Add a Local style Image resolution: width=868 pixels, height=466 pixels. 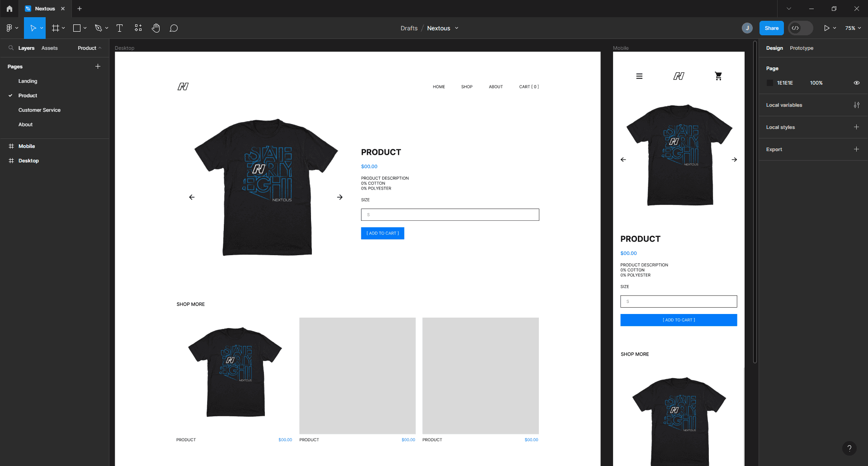point(856,127)
